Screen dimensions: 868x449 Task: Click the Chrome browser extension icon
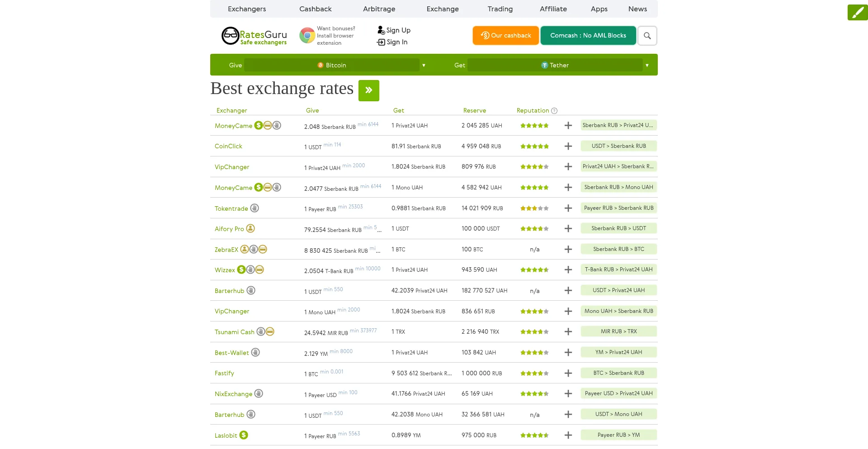click(307, 35)
